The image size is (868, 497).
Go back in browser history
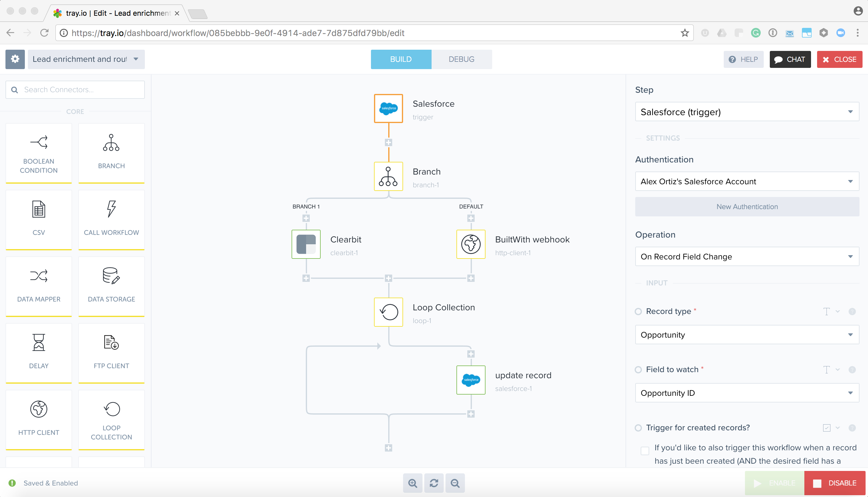tap(10, 33)
